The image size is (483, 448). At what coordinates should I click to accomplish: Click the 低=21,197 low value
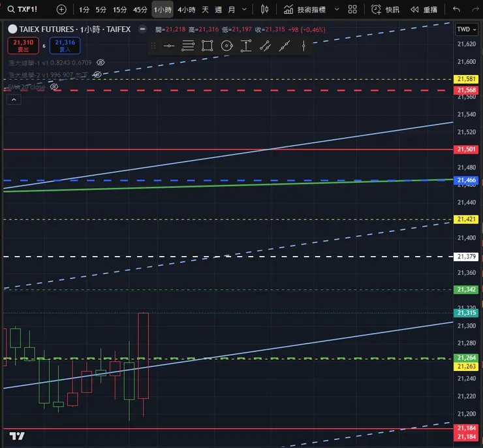coord(237,29)
